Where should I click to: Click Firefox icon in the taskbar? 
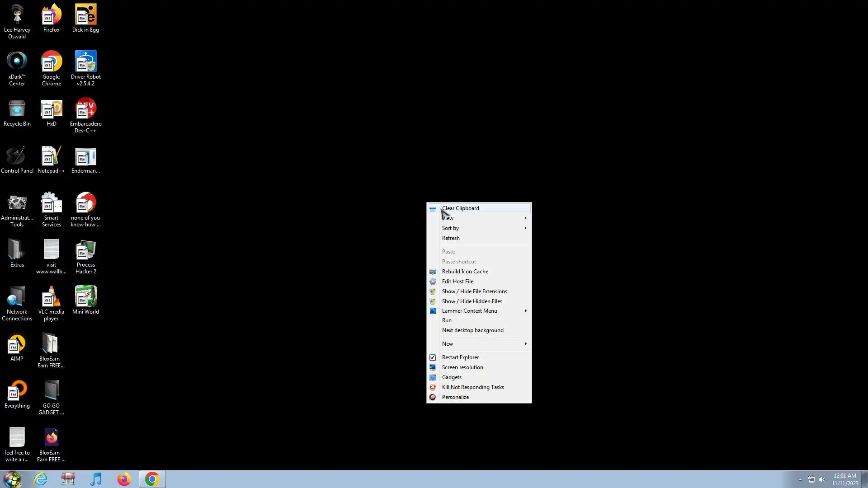pos(124,479)
